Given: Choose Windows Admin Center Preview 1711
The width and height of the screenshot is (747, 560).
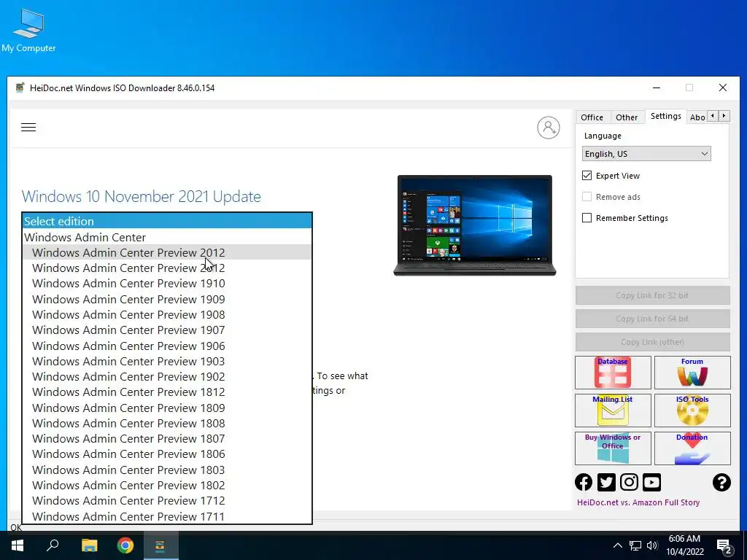Looking at the screenshot, I should pos(167,517).
